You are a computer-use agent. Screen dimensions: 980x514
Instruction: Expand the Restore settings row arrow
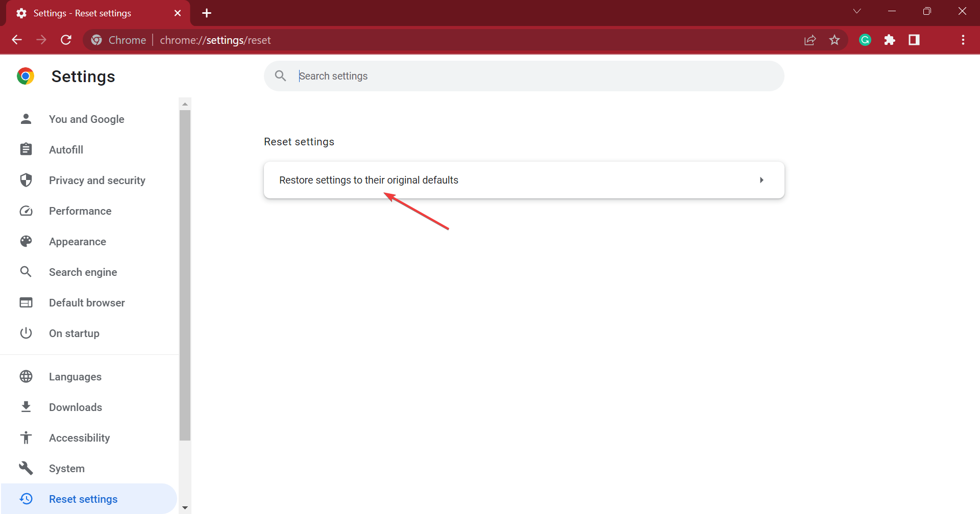point(762,180)
